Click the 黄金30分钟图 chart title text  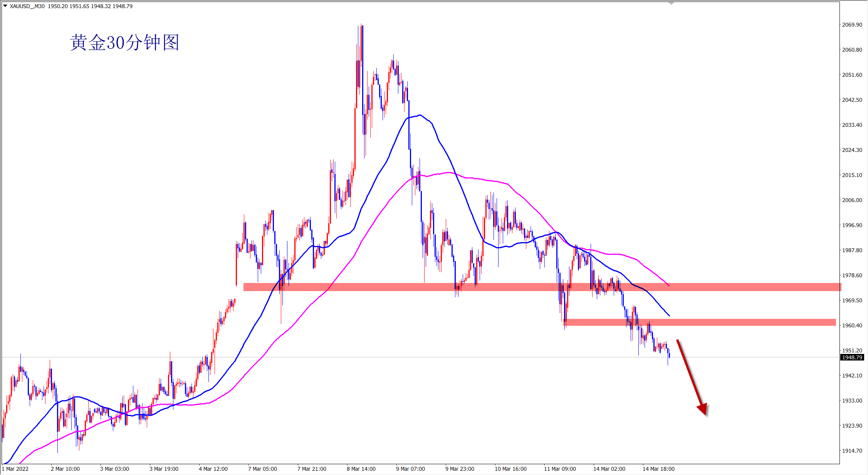[124, 42]
